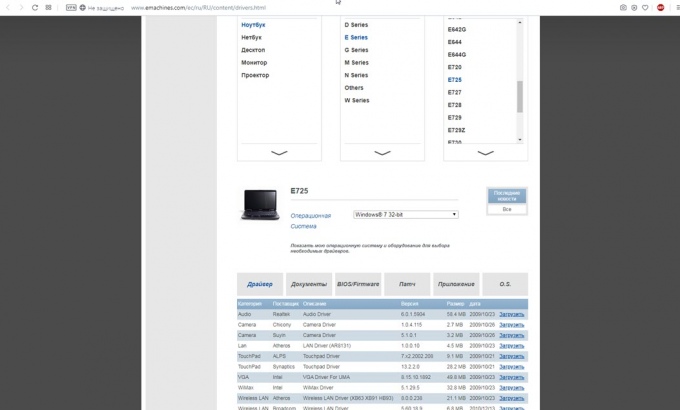Click size cell 49.8 MB
Screen dimensions: 680x410
[456, 377]
